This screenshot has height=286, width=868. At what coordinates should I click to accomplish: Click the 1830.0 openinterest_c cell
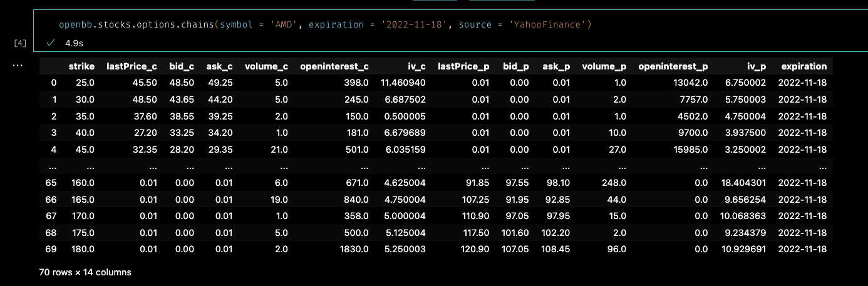pos(354,250)
